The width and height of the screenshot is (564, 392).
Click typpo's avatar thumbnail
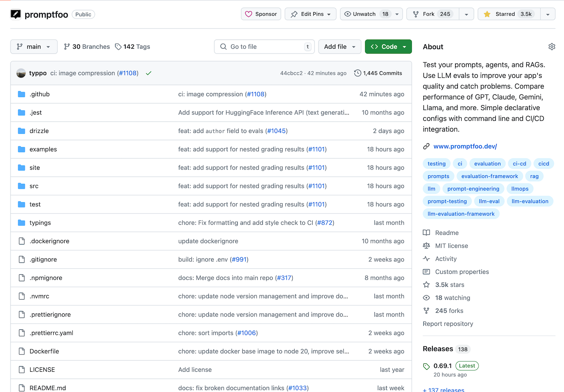tap(21, 73)
